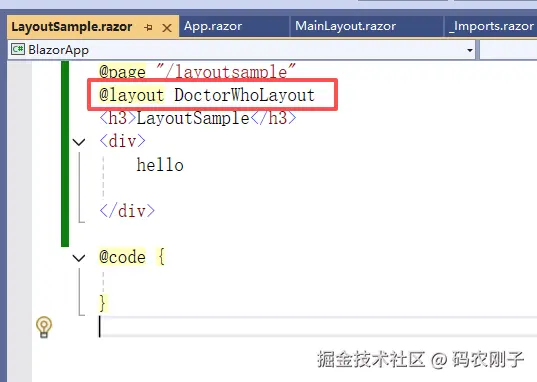Collapse the @code block
537x382 pixels.
pos(79,258)
